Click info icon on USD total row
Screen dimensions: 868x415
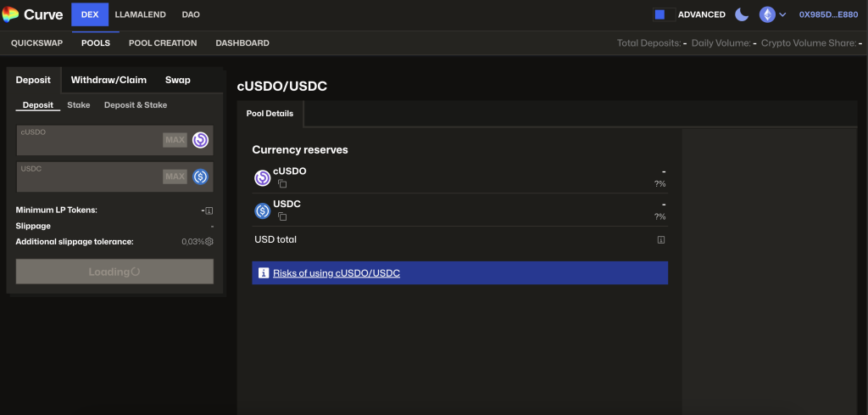pos(661,240)
